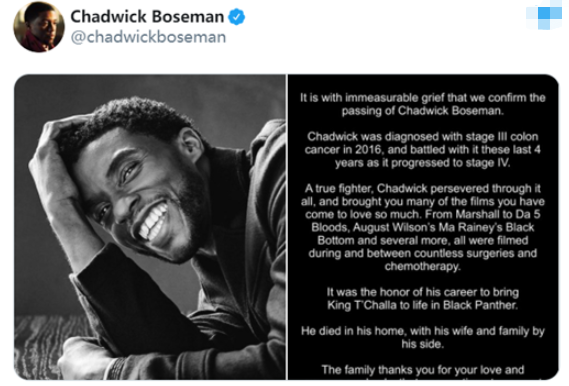This screenshot has height=386, width=569.
Task: Open the round profile avatar photo
Action: [39, 27]
